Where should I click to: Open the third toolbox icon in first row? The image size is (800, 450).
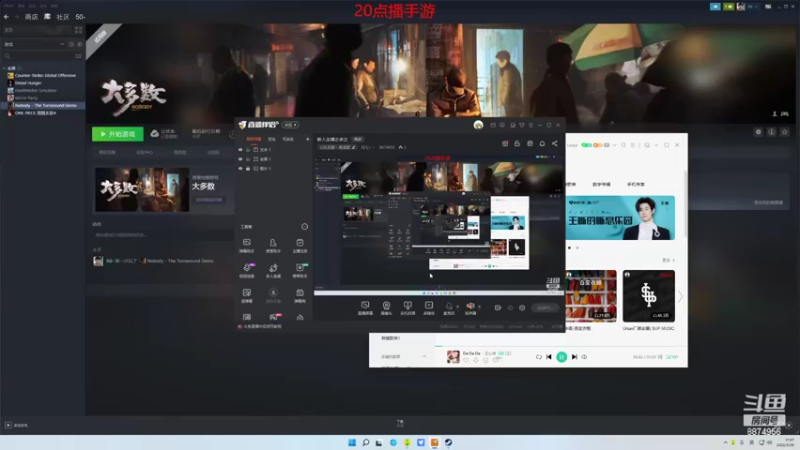coord(300,245)
